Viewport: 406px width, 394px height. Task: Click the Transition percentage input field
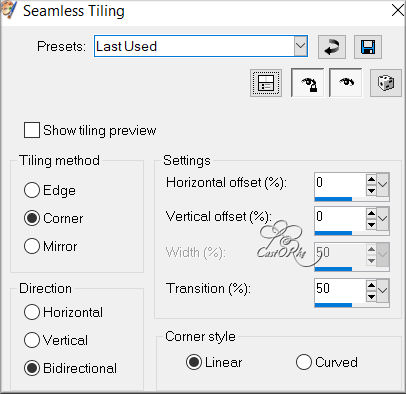point(340,289)
